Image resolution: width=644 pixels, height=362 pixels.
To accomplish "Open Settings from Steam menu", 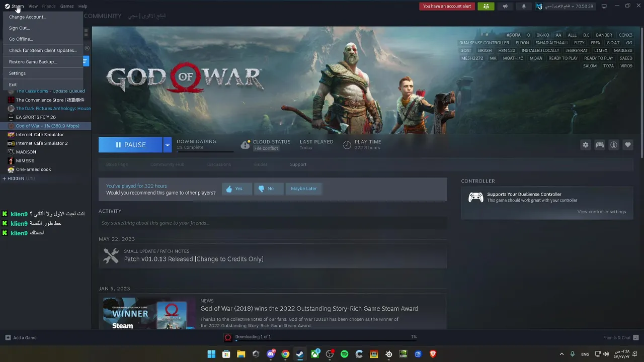I will pyautogui.click(x=43, y=73).
